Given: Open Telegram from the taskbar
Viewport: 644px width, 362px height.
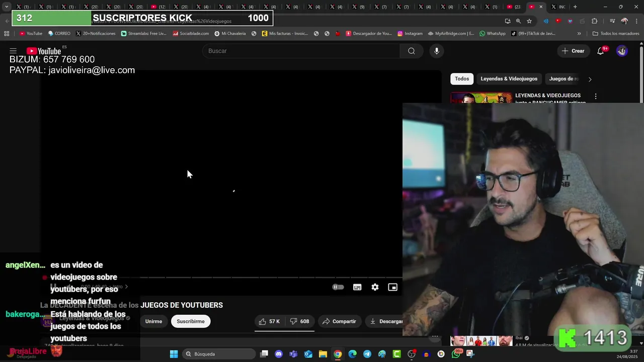Looking at the screenshot, I should point(367,354).
